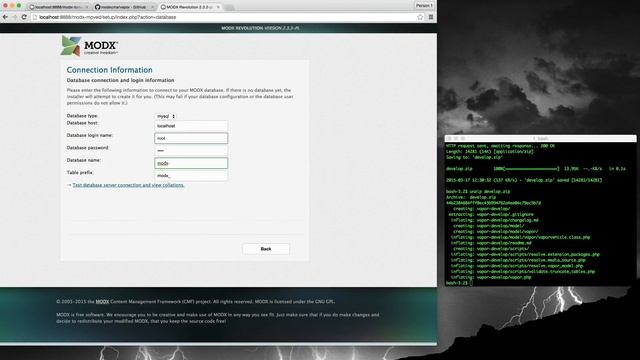Open the Chrome hamburger menu
This screenshot has height=360, width=640.
431,17
